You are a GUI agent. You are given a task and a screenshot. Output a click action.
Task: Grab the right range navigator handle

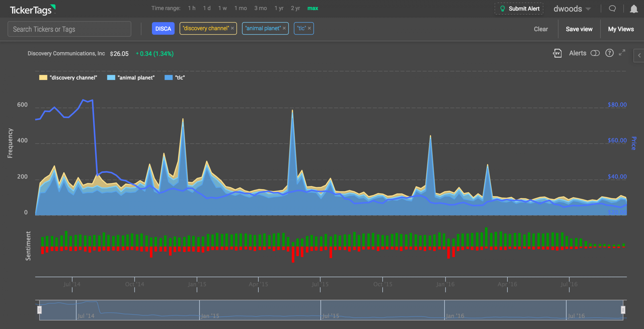pyautogui.click(x=623, y=310)
